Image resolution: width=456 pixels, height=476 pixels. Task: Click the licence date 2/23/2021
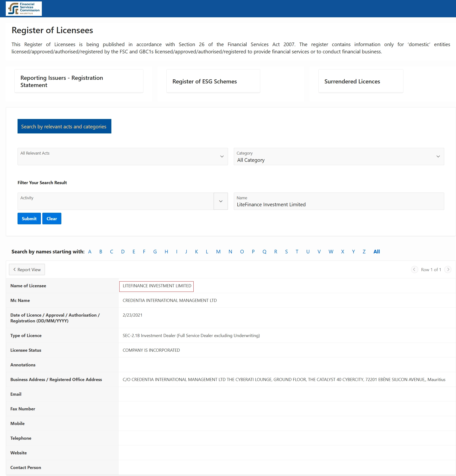click(x=133, y=315)
